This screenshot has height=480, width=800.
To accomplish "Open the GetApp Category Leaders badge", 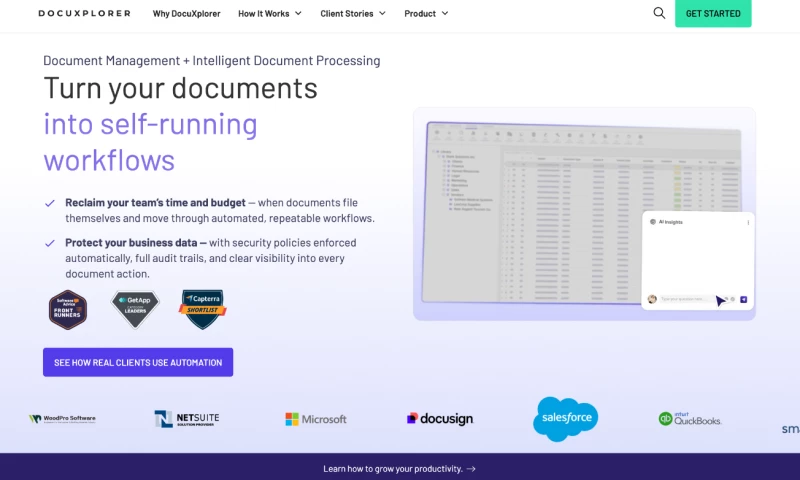I will 135,309.
